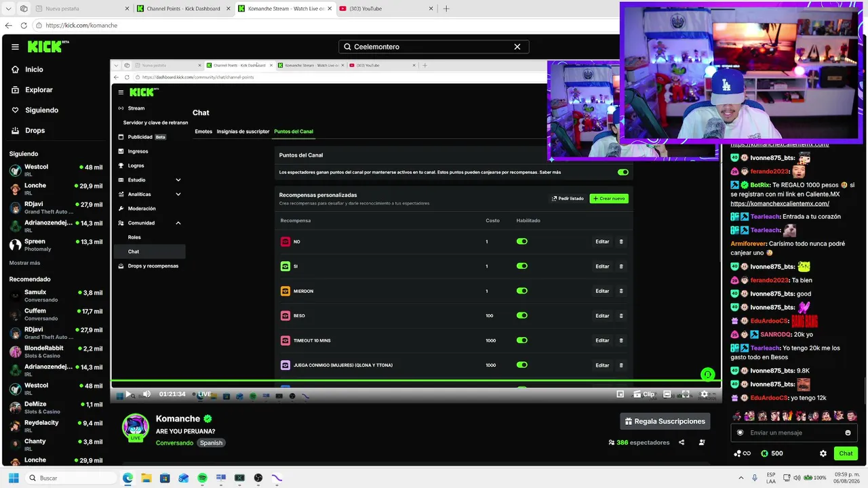Screen dimensions: 868x488
Task: Select the Komanche Stream browser tab
Action: 284,9
